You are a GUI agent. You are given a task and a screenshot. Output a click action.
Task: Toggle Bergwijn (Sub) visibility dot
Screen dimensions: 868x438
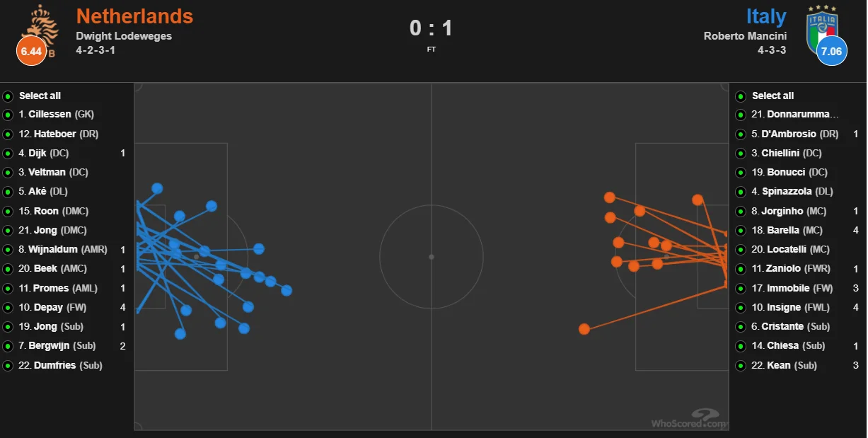8,346
